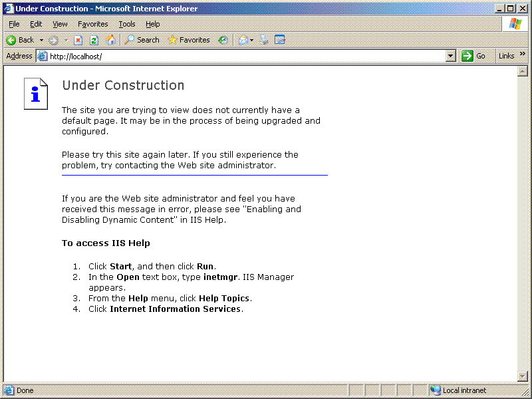Expand the Back button history dropdown arrow
The image size is (532, 399).
tap(41, 40)
